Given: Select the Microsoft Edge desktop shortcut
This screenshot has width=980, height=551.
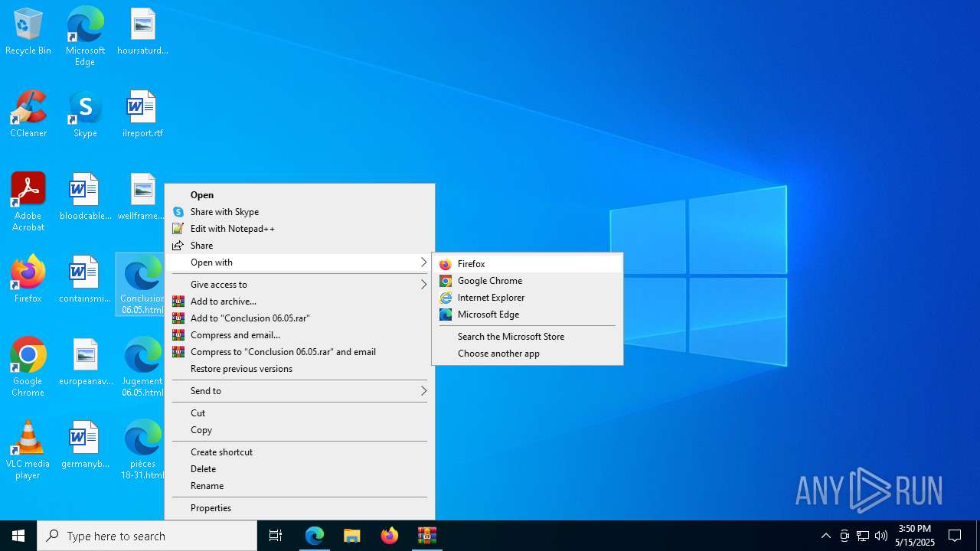Looking at the screenshot, I should (85, 37).
